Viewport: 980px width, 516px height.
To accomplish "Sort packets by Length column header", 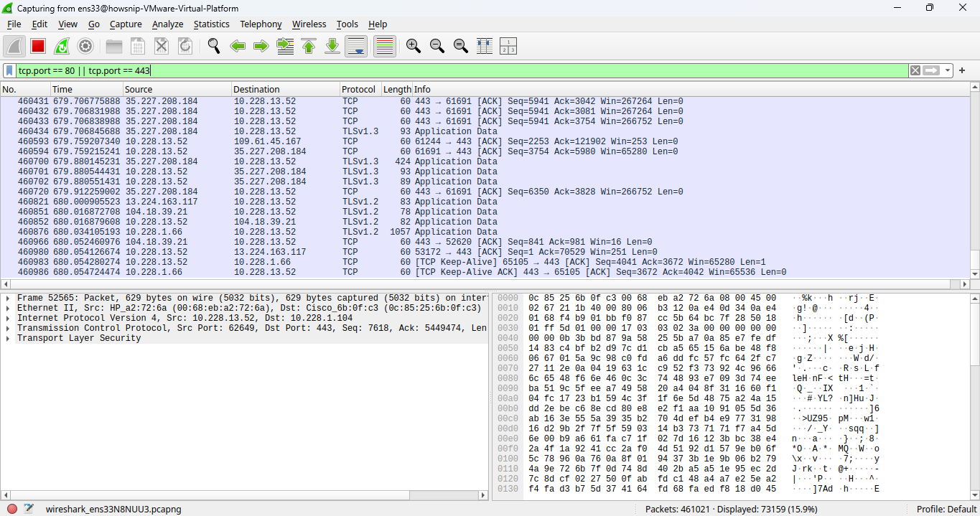I will (x=396, y=90).
